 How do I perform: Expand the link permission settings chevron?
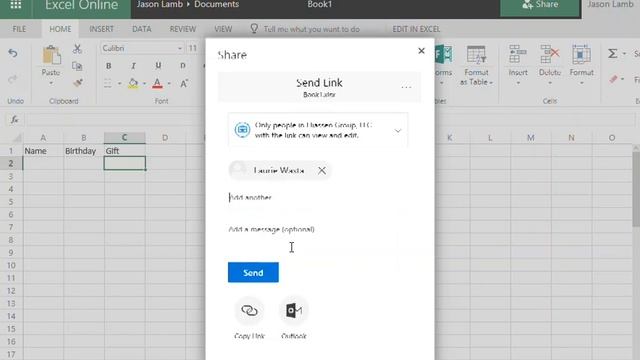point(398,131)
